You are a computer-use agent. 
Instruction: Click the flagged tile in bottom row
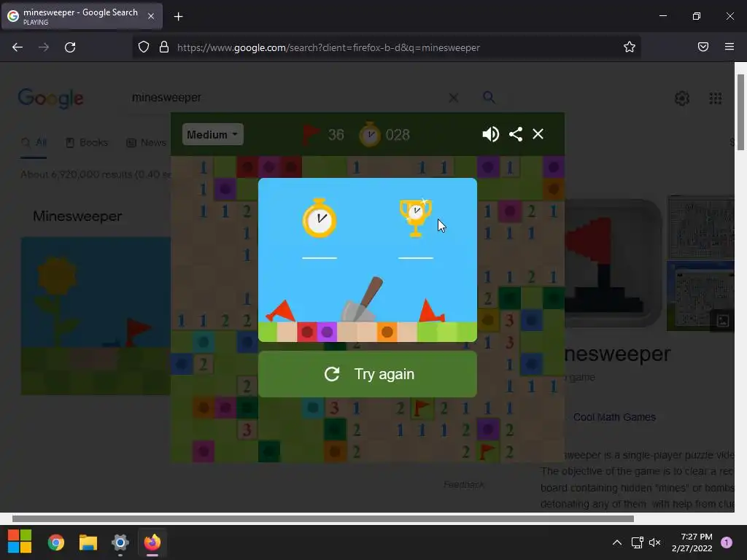pyautogui.click(x=487, y=451)
